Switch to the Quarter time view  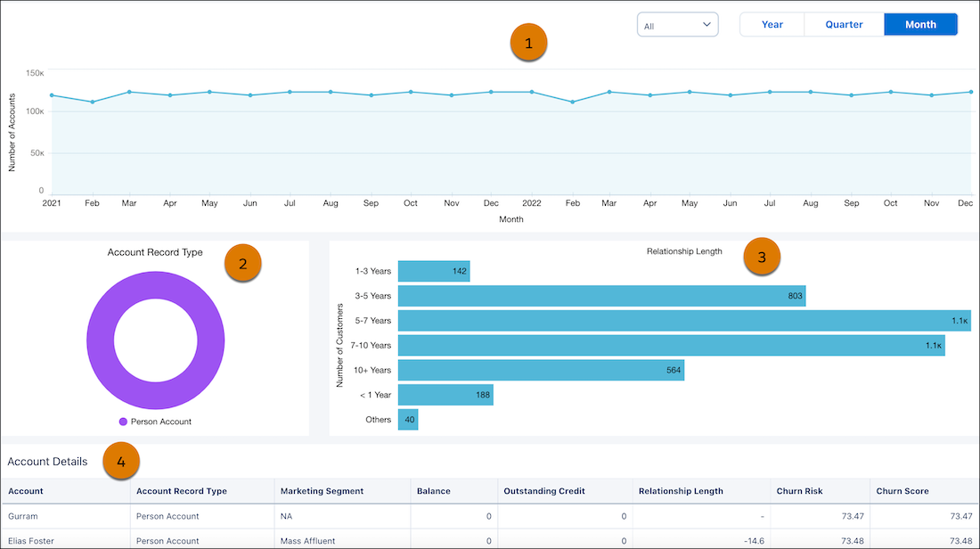pyautogui.click(x=843, y=24)
